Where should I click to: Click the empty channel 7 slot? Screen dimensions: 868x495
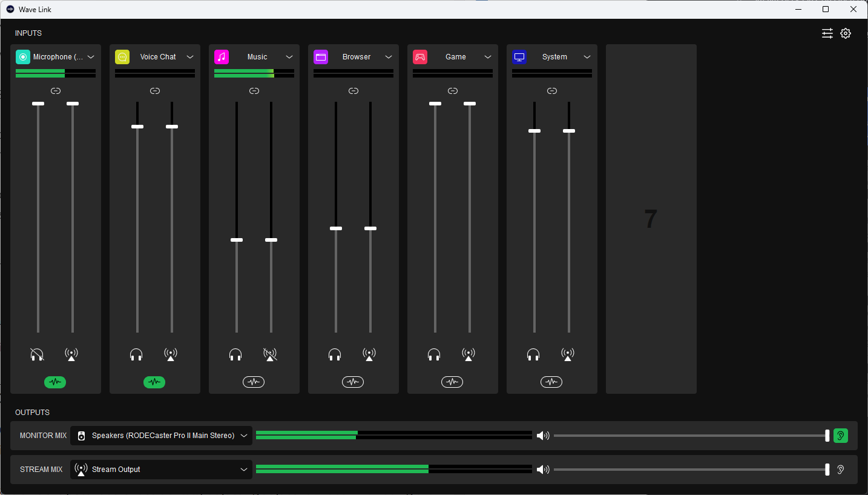pyautogui.click(x=651, y=219)
